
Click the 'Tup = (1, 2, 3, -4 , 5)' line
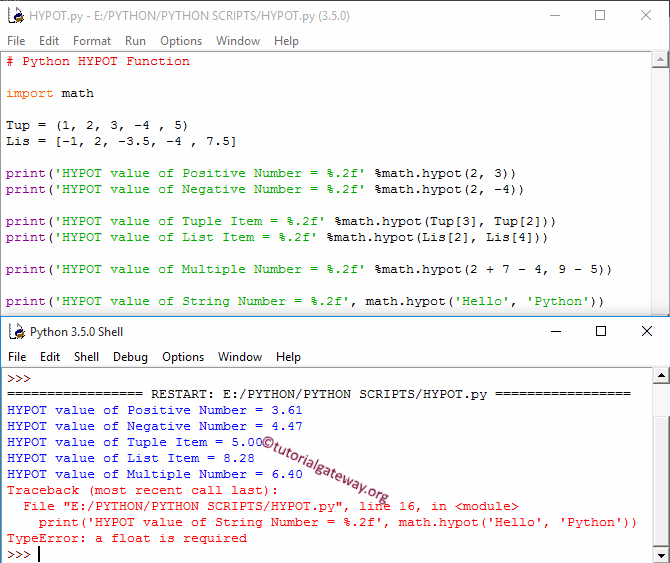[x=97, y=126]
